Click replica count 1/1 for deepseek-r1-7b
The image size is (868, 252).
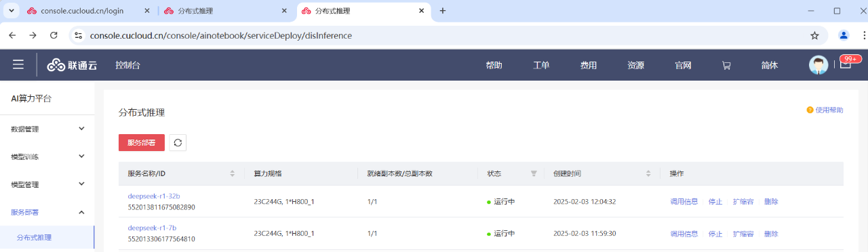pyautogui.click(x=372, y=234)
